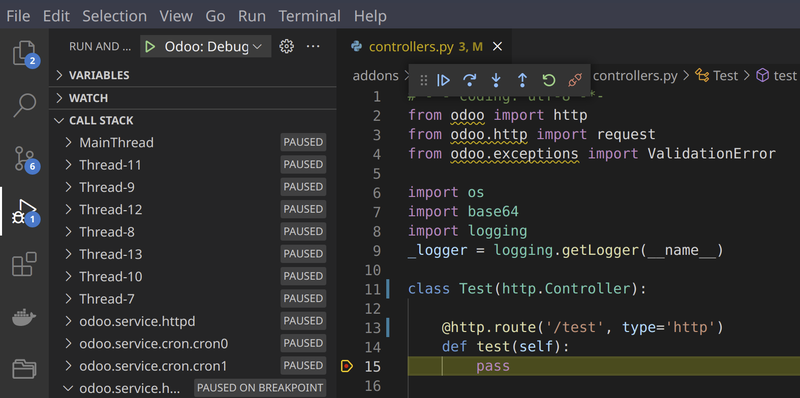Click 'import logging' on line 8
Viewport: 800px width, 398px height.
467,231
